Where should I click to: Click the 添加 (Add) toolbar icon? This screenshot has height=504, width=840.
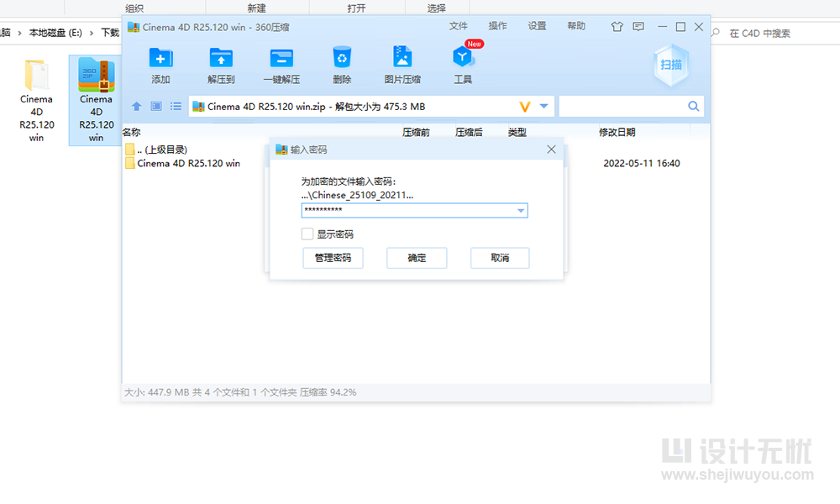pyautogui.click(x=160, y=66)
